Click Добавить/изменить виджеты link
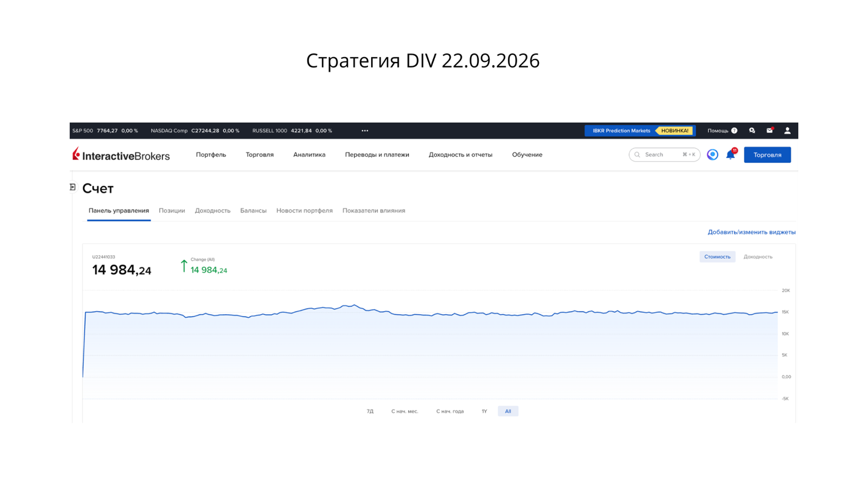The width and height of the screenshot is (868, 488). pos(751,232)
